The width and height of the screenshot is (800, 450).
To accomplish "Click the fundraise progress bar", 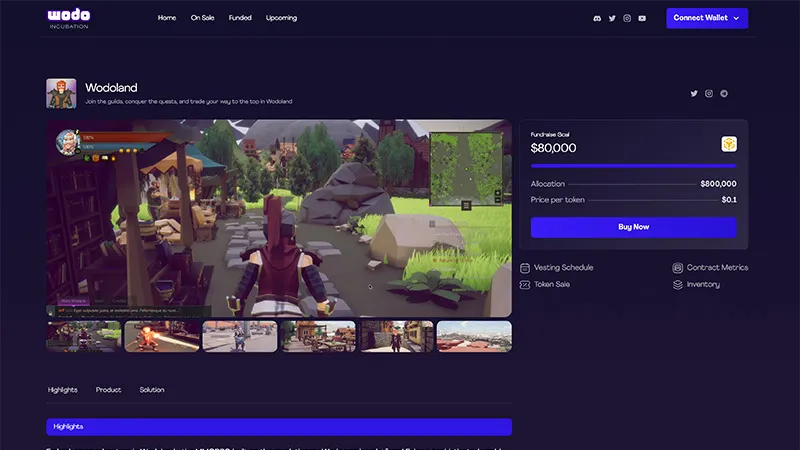I will coord(634,166).
